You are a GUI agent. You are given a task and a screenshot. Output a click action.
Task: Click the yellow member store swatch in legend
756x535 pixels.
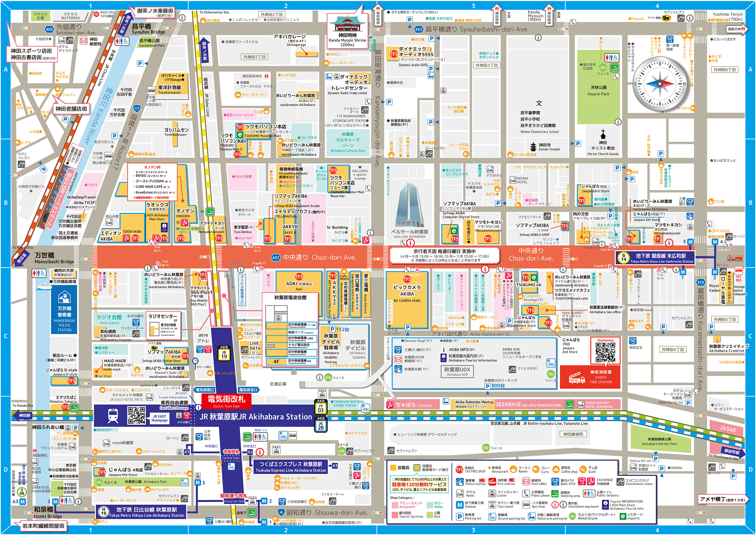[x=393, y=468]
